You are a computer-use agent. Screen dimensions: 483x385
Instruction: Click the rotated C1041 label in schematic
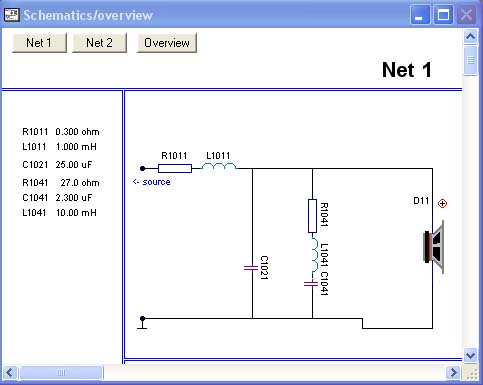click(x=324, y=284)
